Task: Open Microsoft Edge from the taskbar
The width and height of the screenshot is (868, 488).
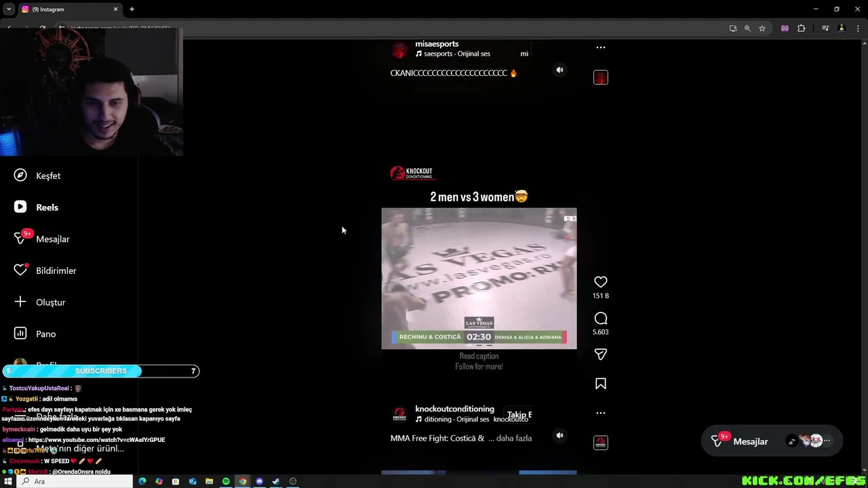Action: (x=142, y=481)
